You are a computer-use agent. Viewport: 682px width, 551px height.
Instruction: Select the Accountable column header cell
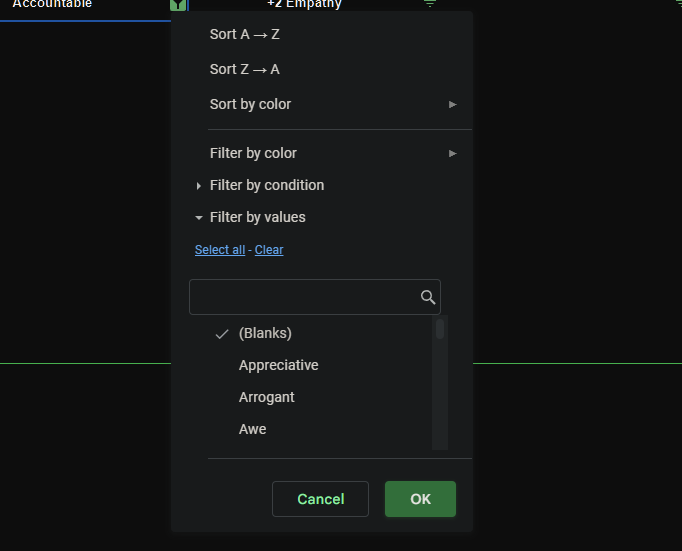click(x=80, y=5)
